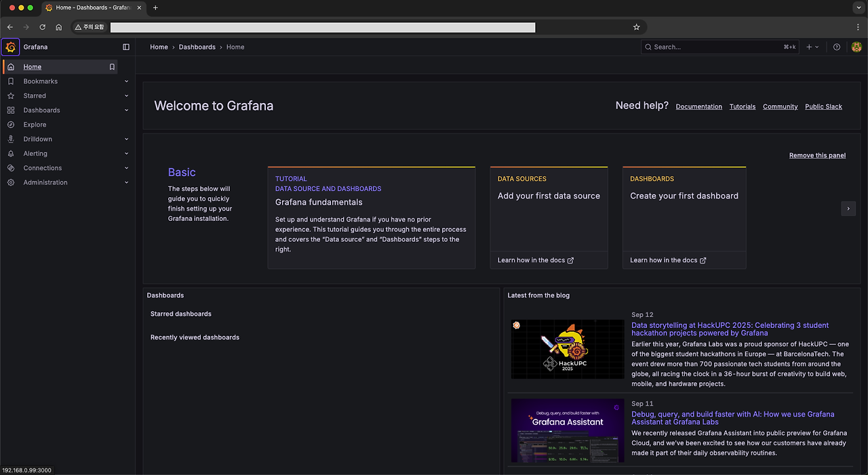The height and width of the screenshot is (475, 868).
Task: Click the Administration gear icon
Action: coord(11,182)
